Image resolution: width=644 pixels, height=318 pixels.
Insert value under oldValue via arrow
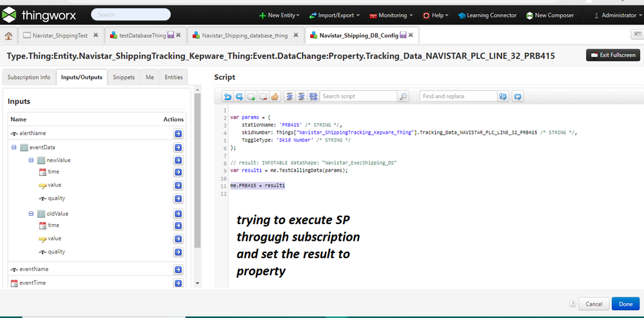pos(179,239)
